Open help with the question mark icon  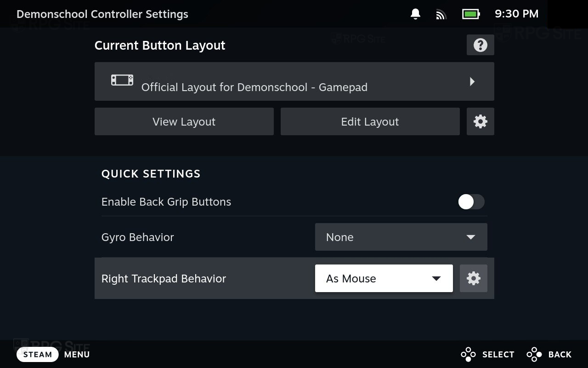click(x=480, y=45)
